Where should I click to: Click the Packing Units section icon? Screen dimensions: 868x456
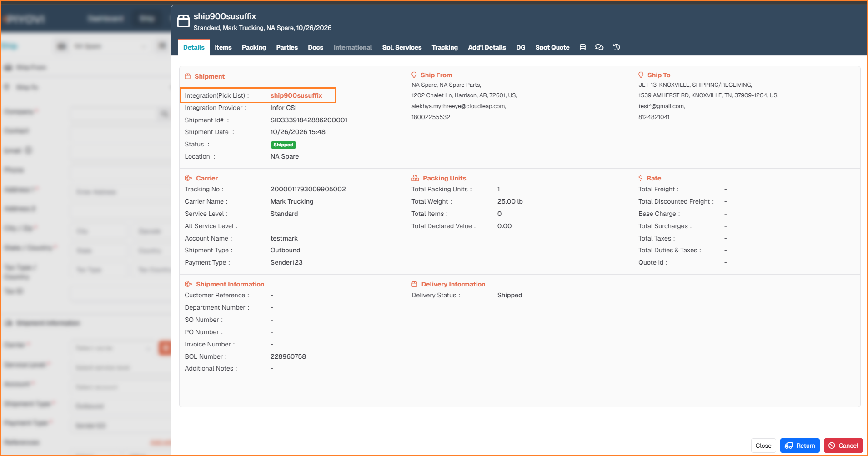pos(415,178)
